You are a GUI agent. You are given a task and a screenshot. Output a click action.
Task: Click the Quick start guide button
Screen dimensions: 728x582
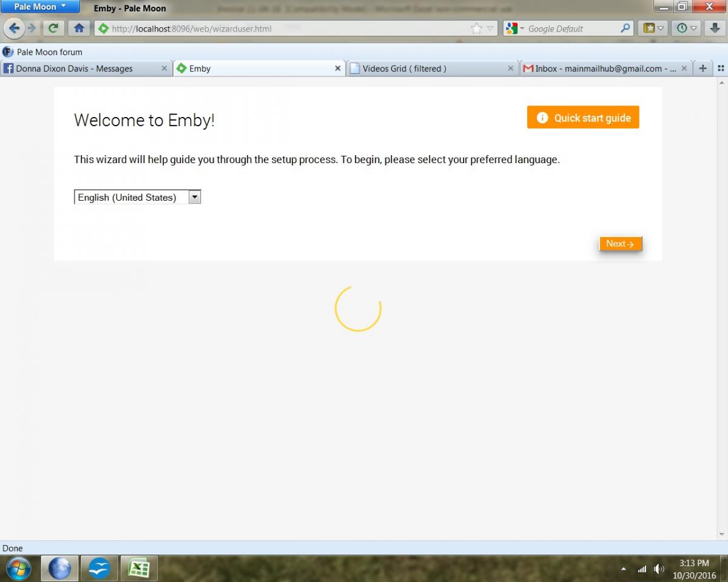[583, 118]
